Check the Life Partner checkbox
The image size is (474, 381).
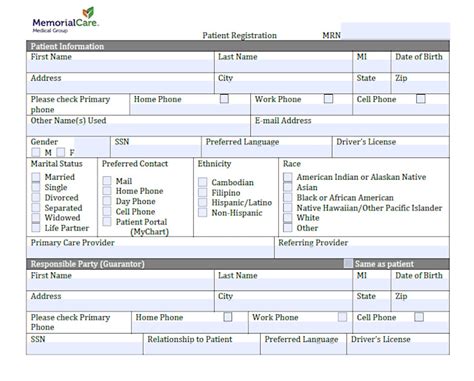[36, 228]
